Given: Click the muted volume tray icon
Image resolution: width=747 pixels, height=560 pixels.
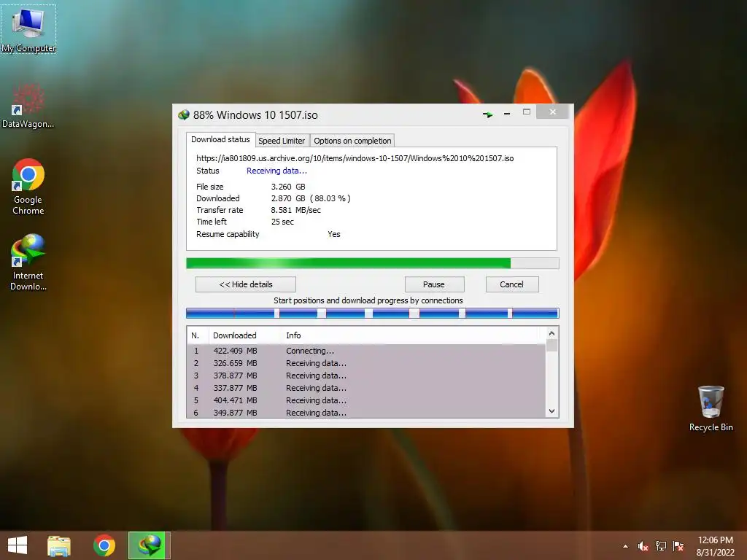Looking at the screenshot, I should [643, 546].
